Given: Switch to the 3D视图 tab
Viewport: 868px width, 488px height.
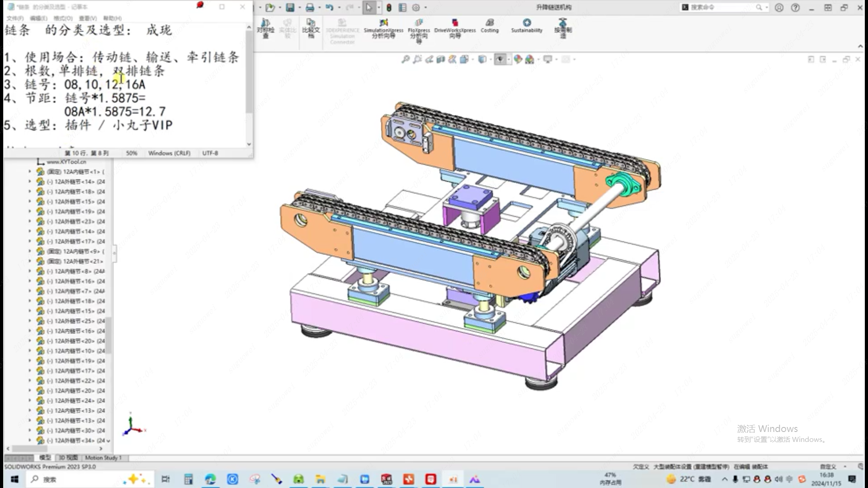Looking at the screenshot, I should (68, 458).
